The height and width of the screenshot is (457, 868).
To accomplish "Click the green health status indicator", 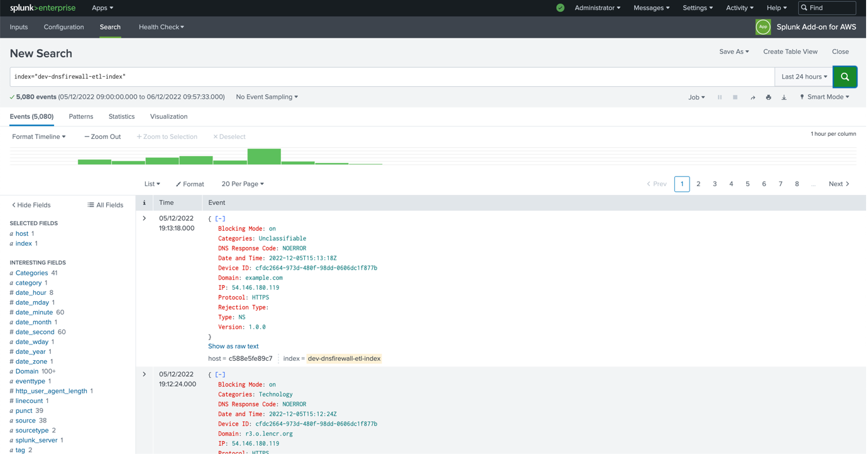I will [x=559, y=8].
